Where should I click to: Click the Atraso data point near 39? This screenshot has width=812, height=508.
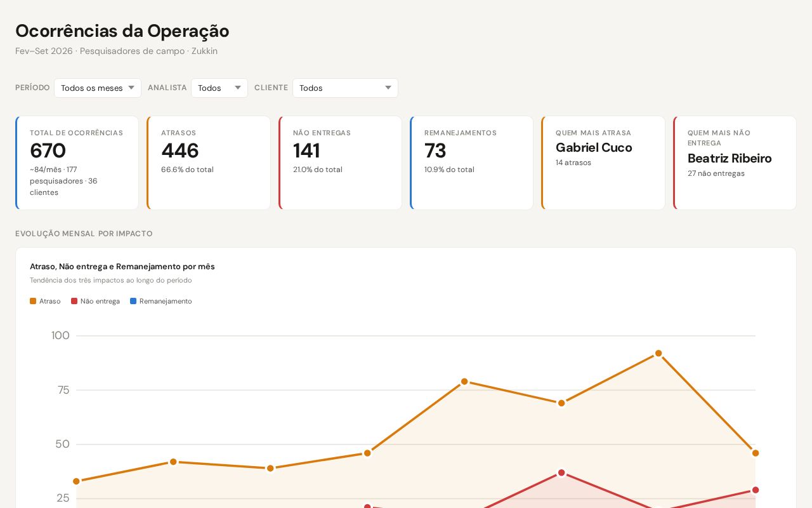click(x=270, y=469)
